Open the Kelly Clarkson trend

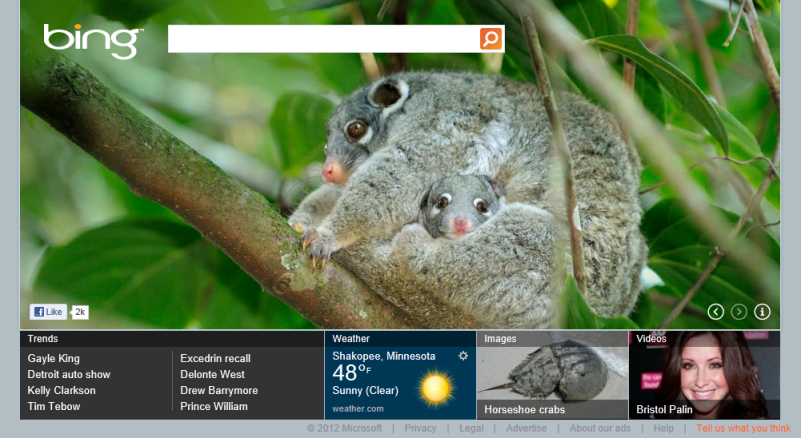click(61, 390)
